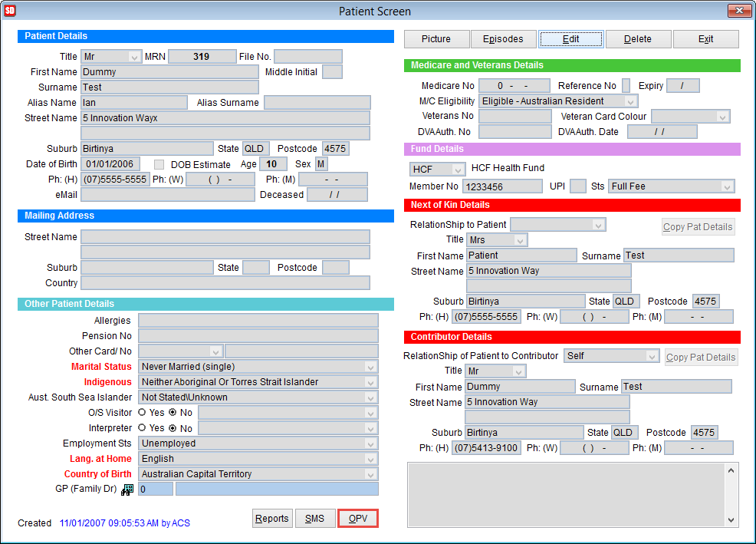The width and height of the screenshot is (756, 544).
Task: Click the GP code field showing 0
Action: pos(155,489)
